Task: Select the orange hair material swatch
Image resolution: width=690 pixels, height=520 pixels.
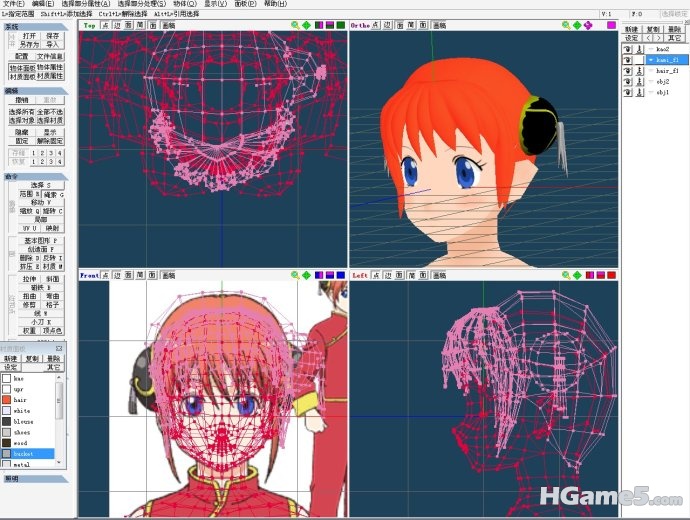Action: [7, 399]
